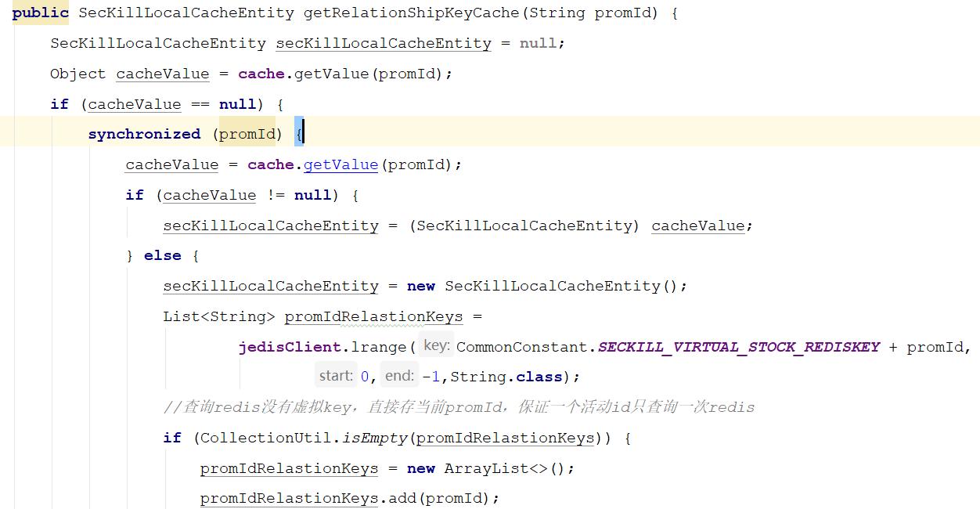The image size is (980, 509).
Task: Click the (SecKillLocalCacheEntity) cast expression
Action: pyautogui.click(x=524, y=226)
